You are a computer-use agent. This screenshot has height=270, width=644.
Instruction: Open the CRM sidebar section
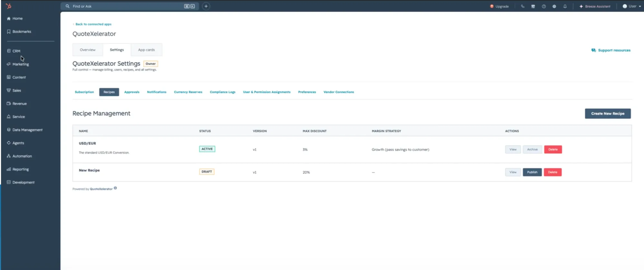click(x=14, y=51)
